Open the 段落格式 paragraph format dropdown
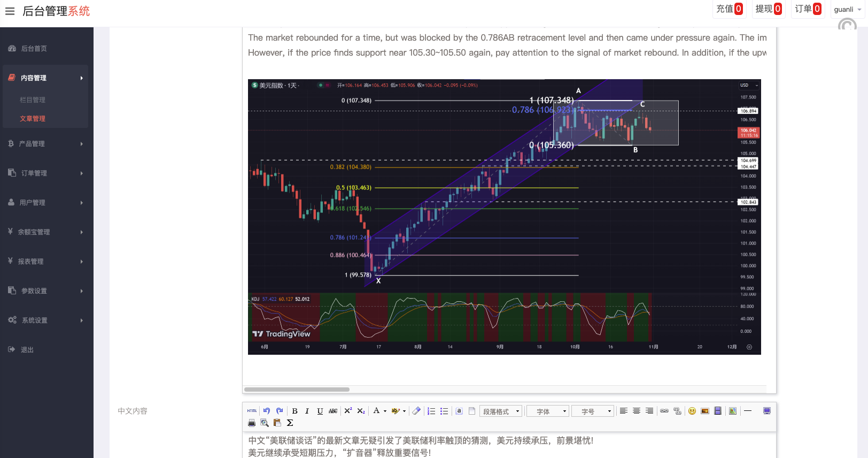This screenshot has width=868, height=458. (501, 411)
